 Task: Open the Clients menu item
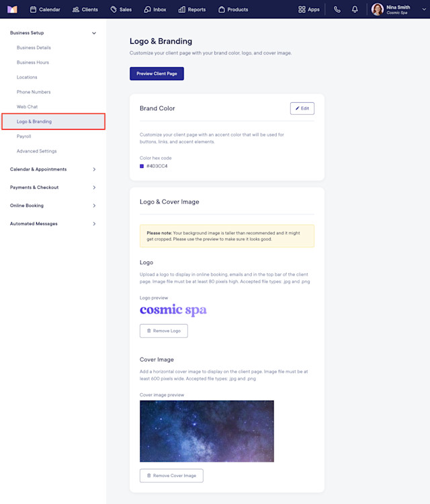click(85, 9)
